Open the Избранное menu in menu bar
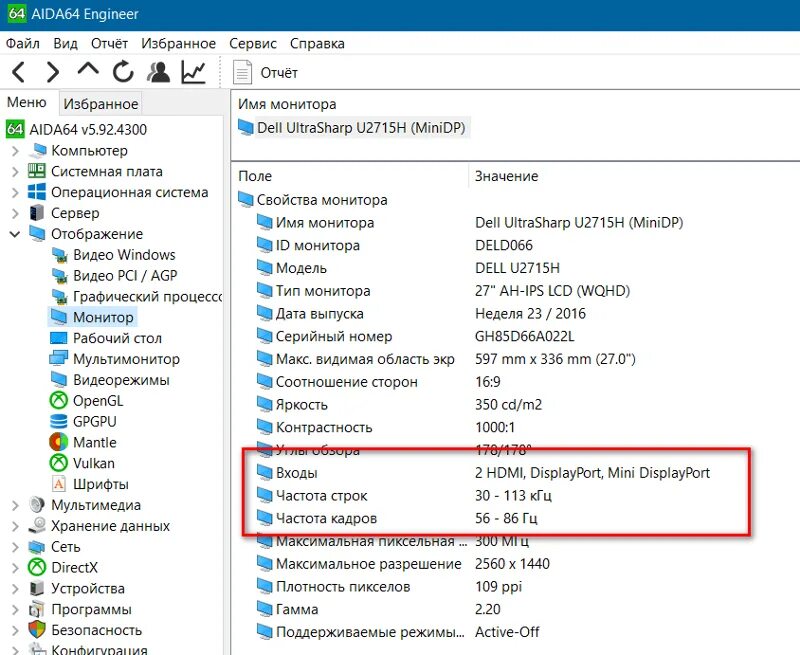 click(x=179, y=44)
